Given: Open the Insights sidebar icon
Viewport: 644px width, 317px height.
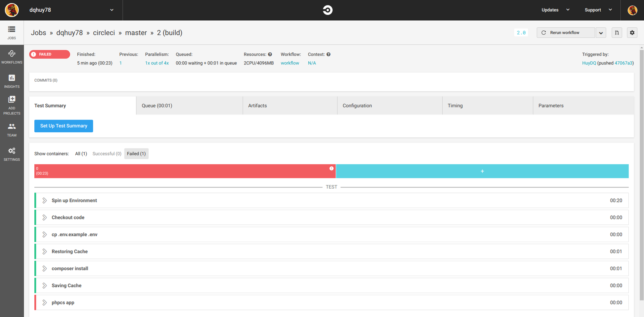Looking at the screenshot, I should point(12,81).
